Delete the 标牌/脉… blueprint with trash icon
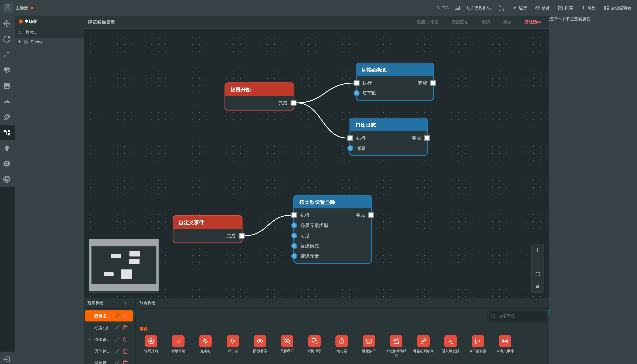Image resolution: width=637 pixels, height=364 pixels. [x=125, y=328]
